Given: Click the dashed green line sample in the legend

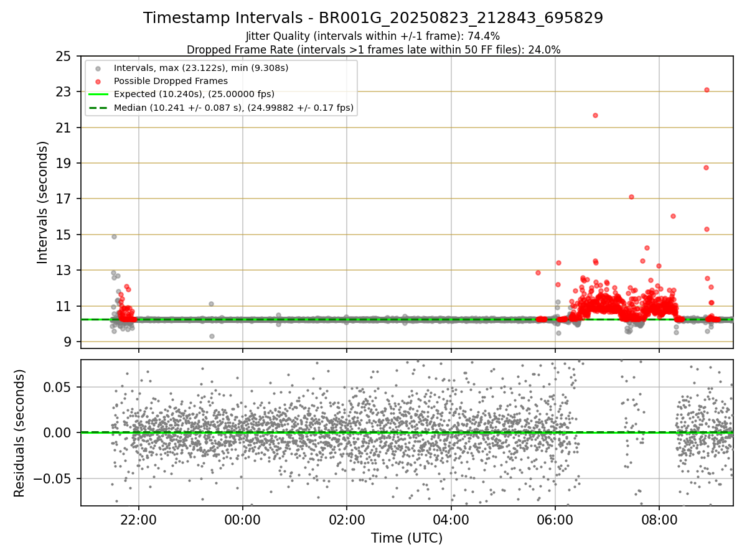Looking at the screenshot, I should pyautogui.click(x=98, y=108).
